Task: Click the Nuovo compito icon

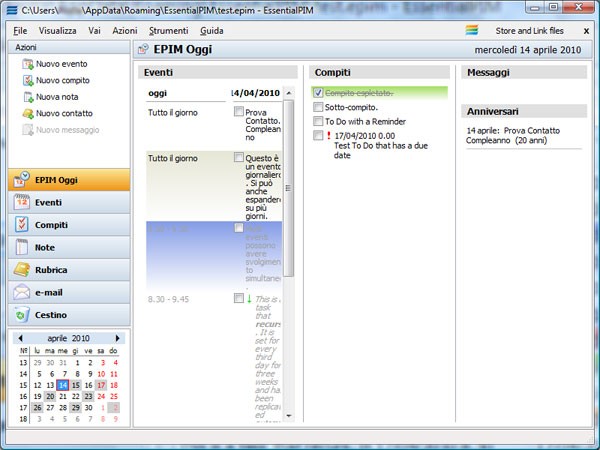Action: pos(27,80)
